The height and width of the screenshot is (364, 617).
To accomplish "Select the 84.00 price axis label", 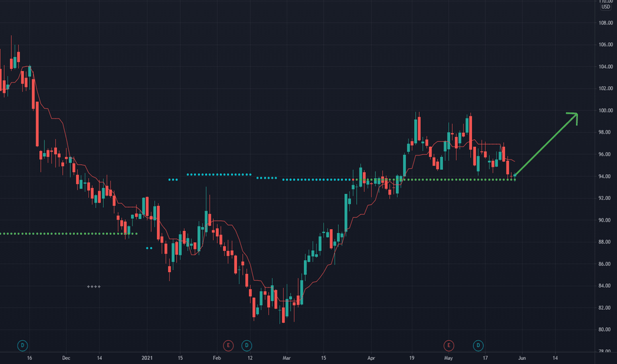I will [606, 286].
